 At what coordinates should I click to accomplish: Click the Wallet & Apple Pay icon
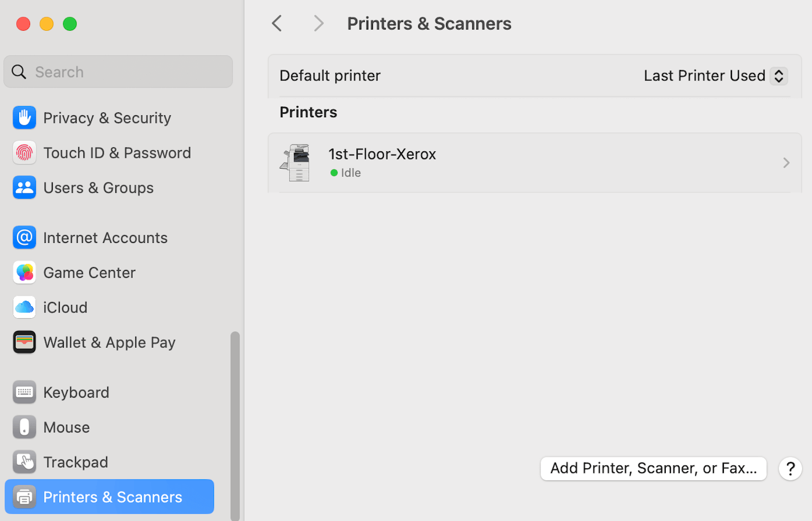pyautogui.click(x=24, y=343)
